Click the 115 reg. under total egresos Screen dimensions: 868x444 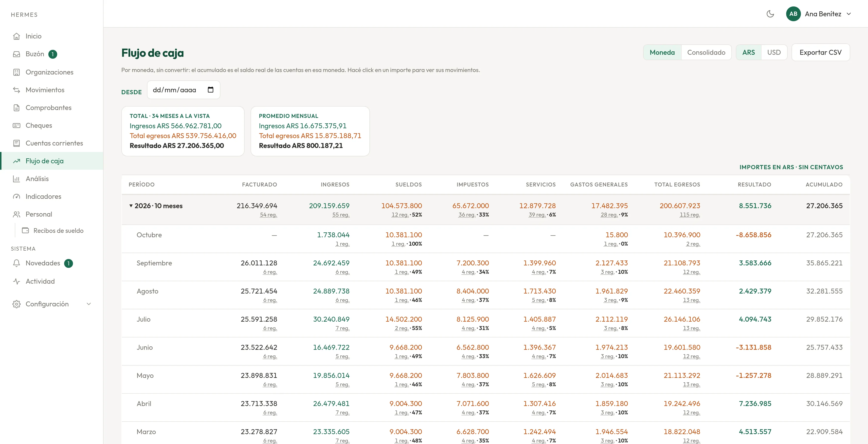[690, 215]
